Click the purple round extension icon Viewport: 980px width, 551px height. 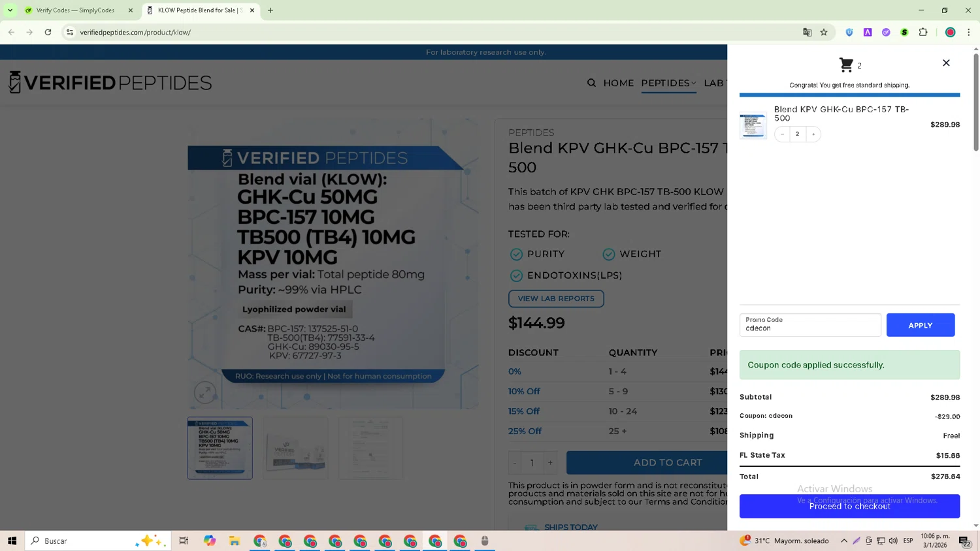pyautogui.click(x=886, y=32)
